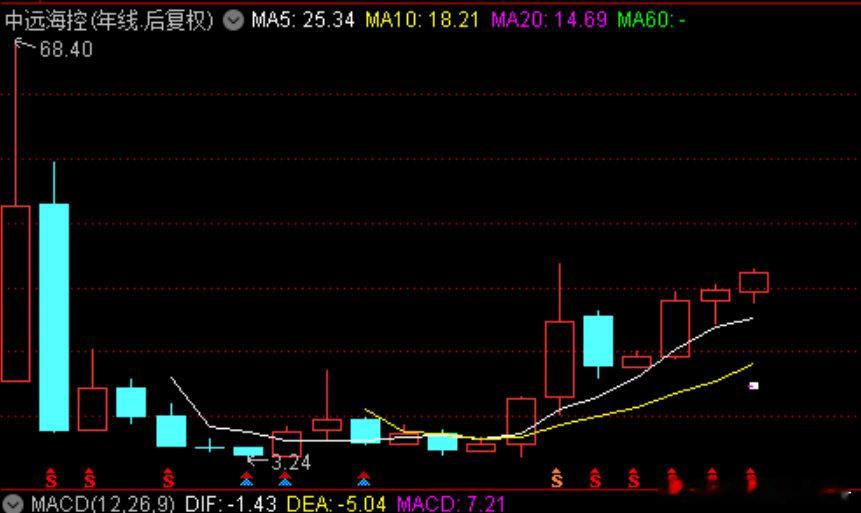Screen dimensions: 861x513
Task: Click the small white marker below yellow MA10 line
Action: coord(754,386)
